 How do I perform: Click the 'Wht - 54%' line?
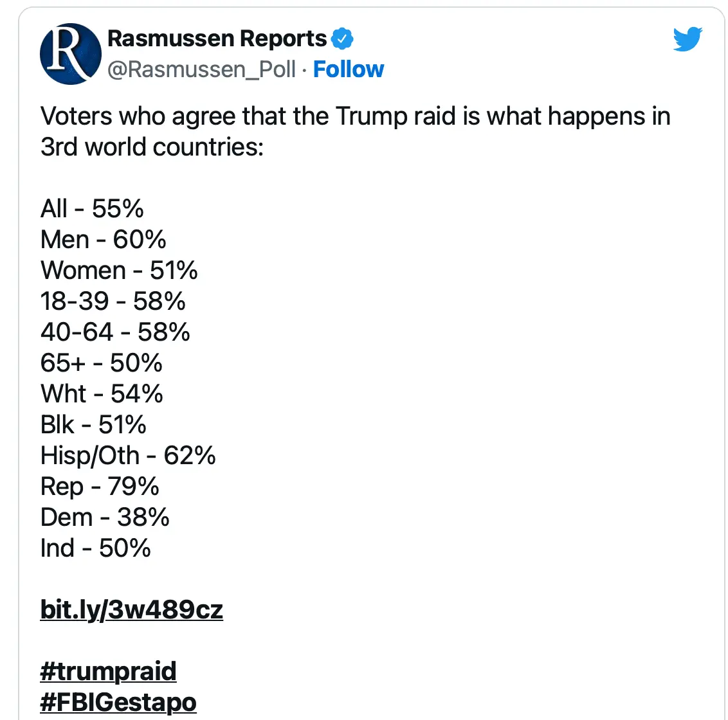click(x=102, y=393)
